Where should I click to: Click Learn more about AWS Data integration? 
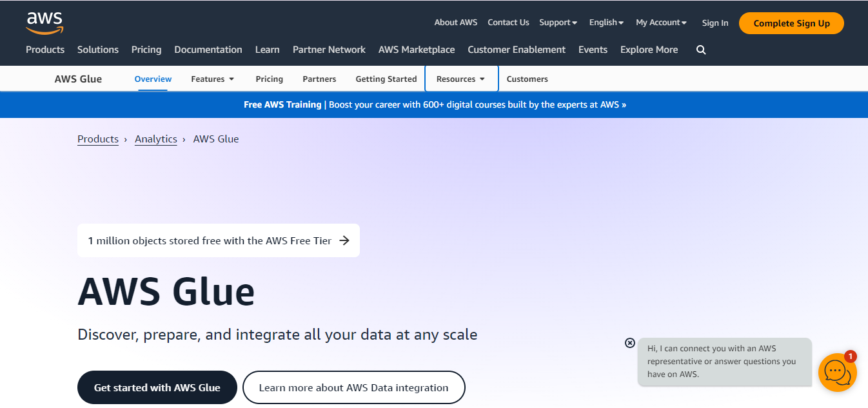(x=353, y=387)
